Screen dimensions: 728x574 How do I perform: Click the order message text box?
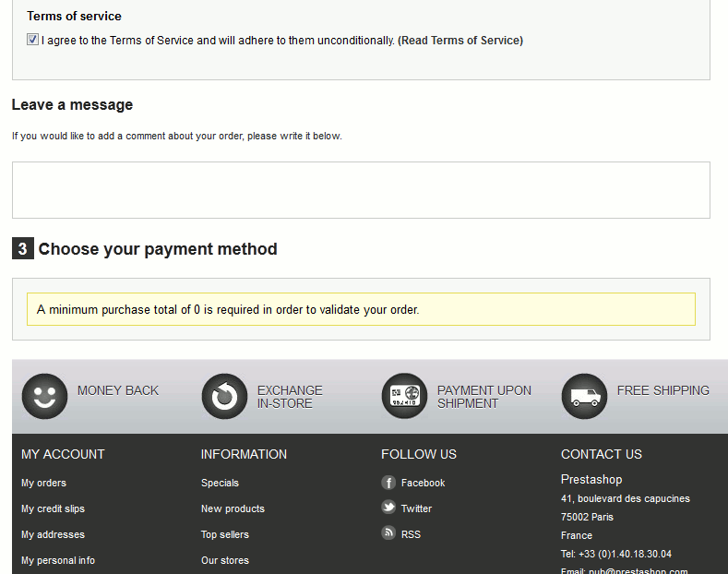click(x=361, y=190)
